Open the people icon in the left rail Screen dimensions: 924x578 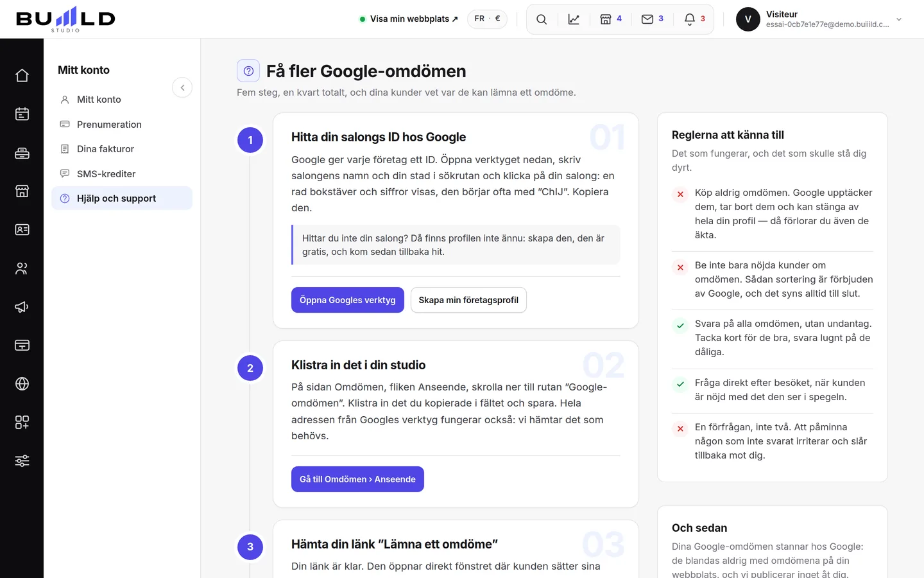tap(22, 268)
